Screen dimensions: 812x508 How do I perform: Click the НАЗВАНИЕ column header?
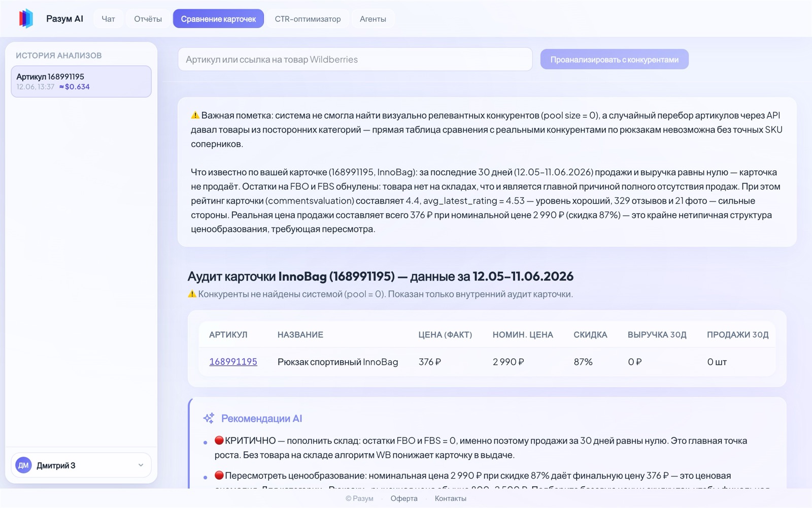(300, 335)
